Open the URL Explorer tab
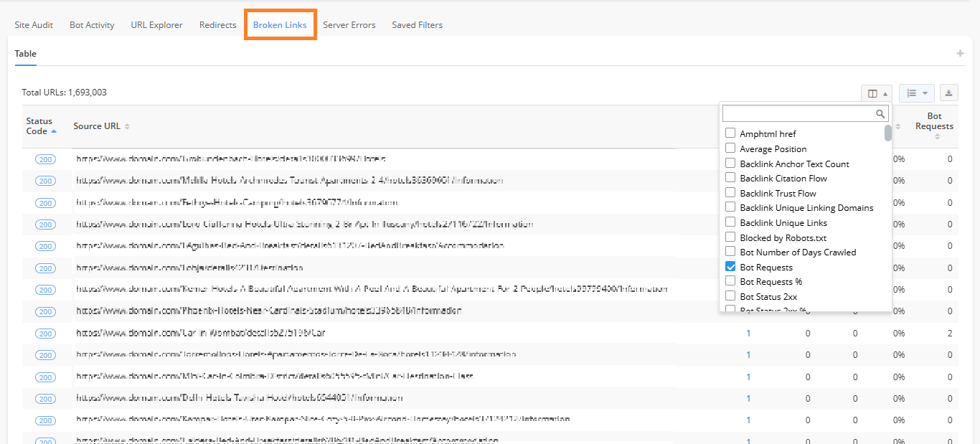Image resolution: width=980 pixels, height=444 pixels. tap(156, 25)
